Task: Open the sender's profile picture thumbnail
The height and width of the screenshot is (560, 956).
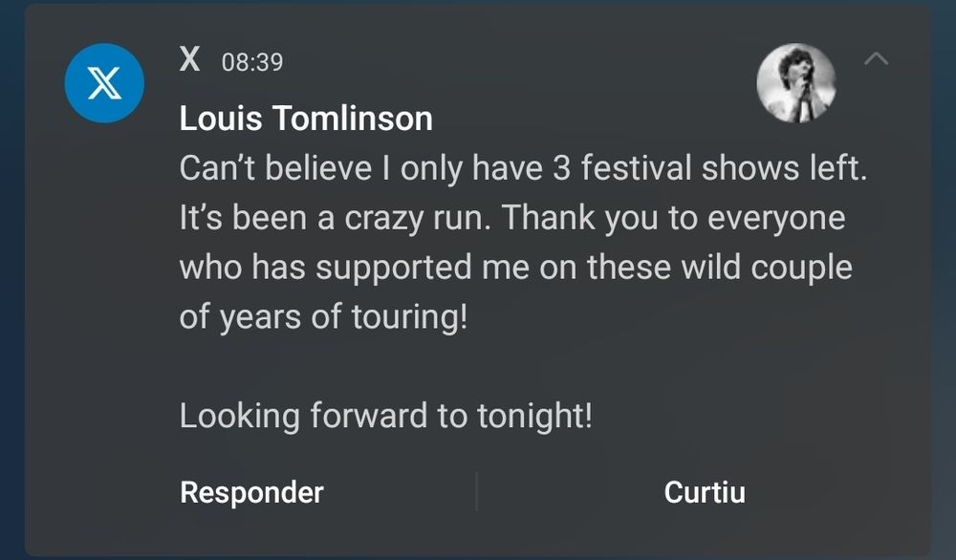Action: (x=796, y=83)
